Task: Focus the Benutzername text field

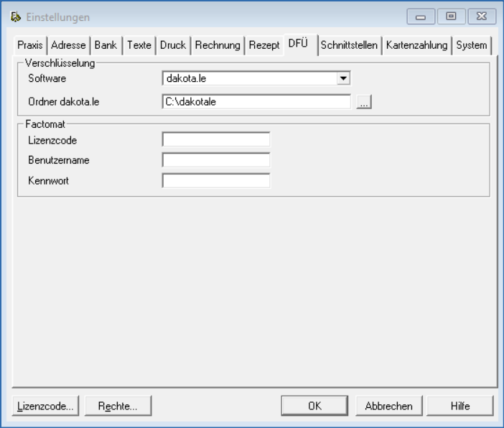Action: tap(216, 160)
